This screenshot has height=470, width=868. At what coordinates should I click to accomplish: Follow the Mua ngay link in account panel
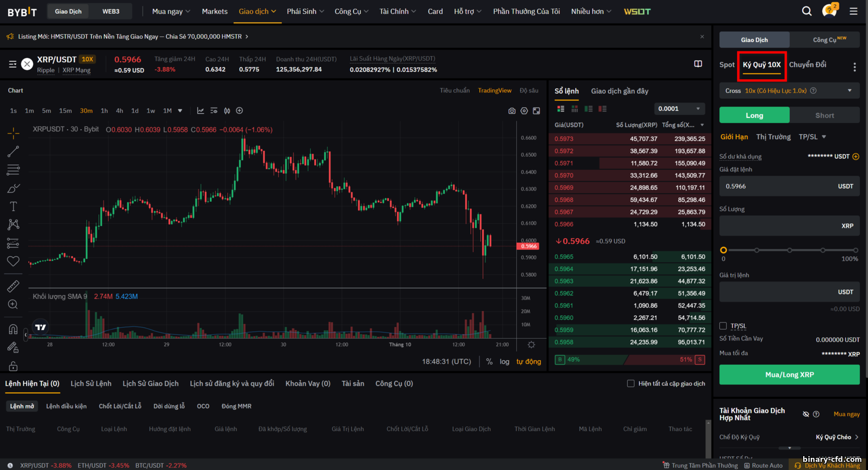coord(847,414)
